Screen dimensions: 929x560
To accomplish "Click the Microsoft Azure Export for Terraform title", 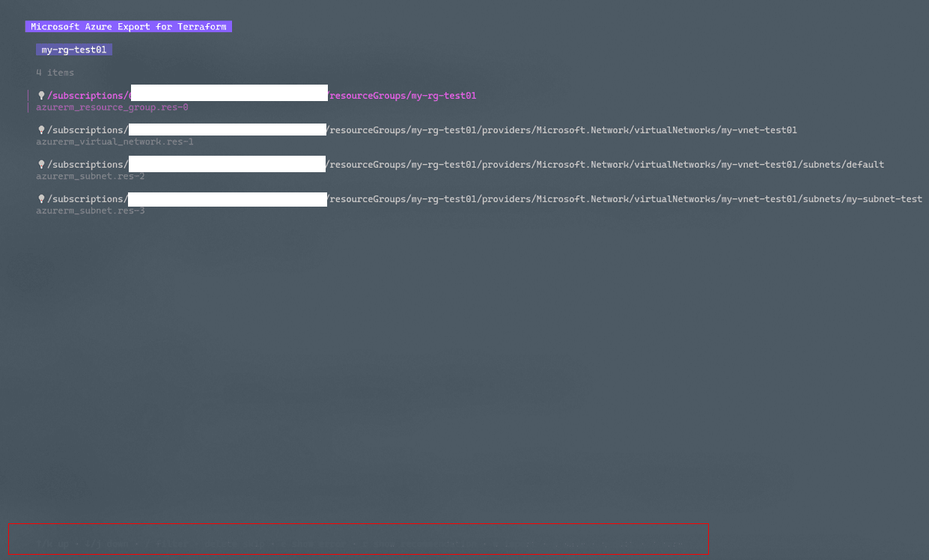I will 129,26.
